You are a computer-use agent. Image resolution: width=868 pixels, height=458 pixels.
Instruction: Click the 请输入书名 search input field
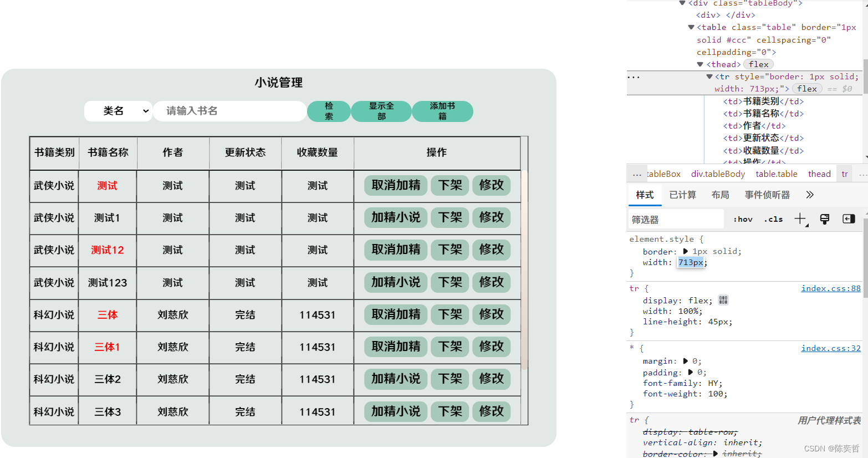[229, 111]
